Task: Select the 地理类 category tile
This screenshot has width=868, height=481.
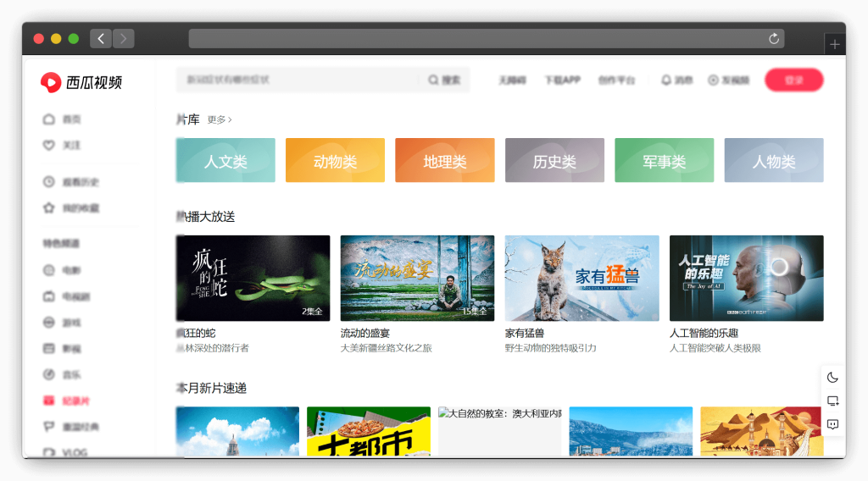Action: (444, 160)
